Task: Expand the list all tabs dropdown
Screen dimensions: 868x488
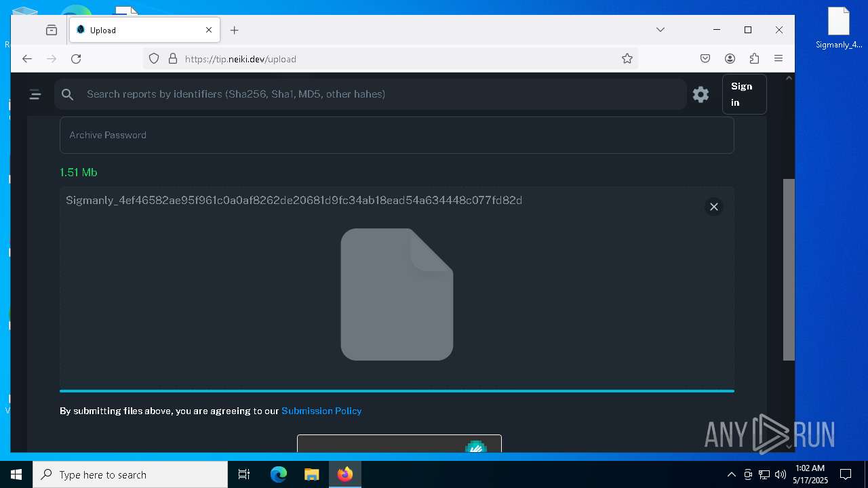Action: [x=660, y=30]
